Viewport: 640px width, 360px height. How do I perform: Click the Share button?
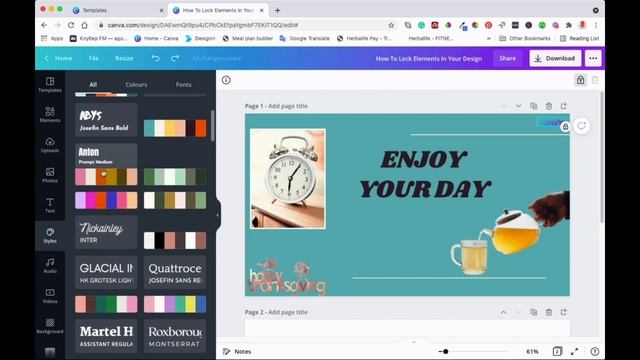tap(507, 58)
